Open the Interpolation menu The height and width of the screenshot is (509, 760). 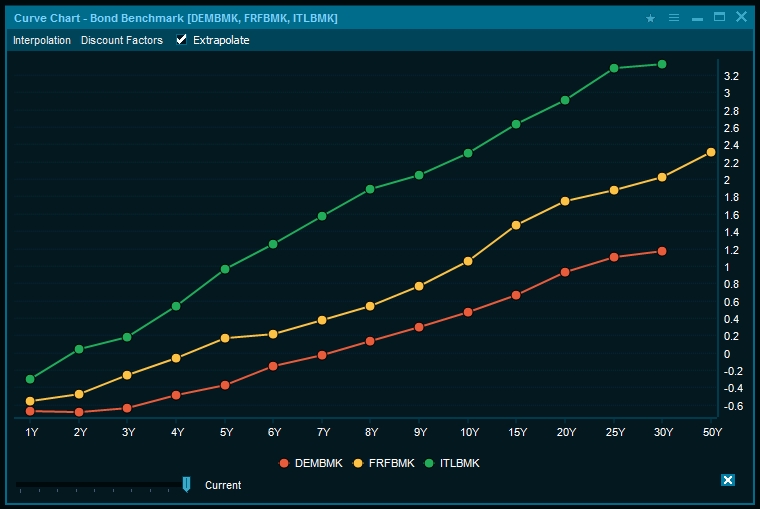coord(42,40)
